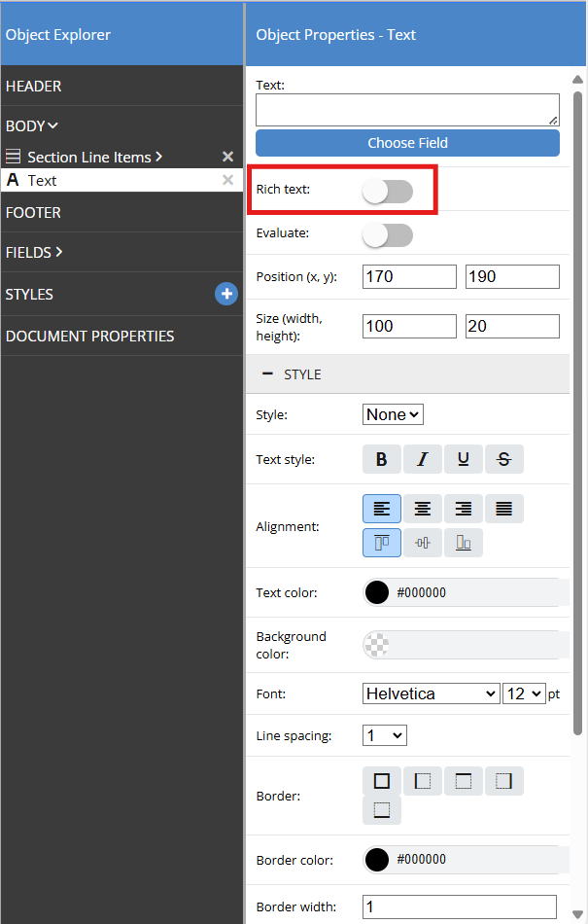
Task: Toggle italic text style
Action: coord(423,459)
